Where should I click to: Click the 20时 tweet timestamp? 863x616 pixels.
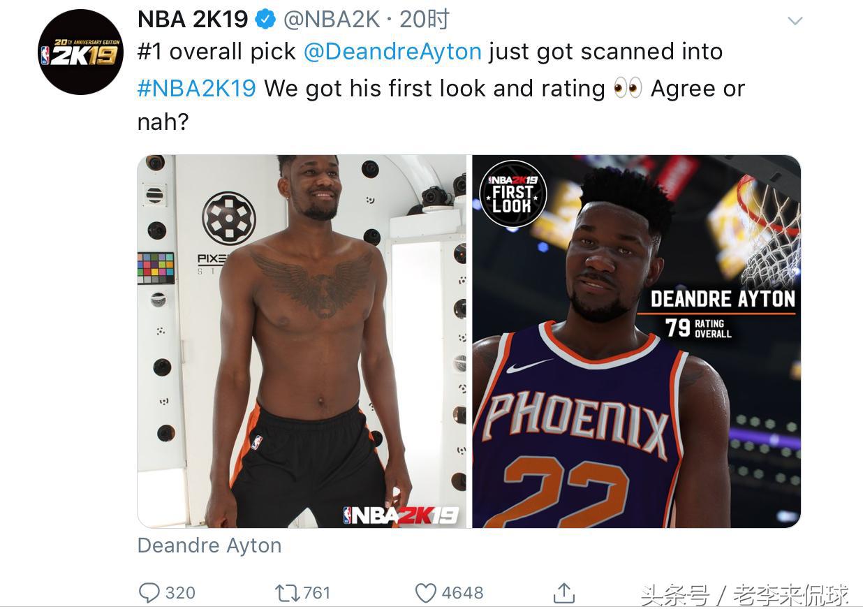click(x=424, y=20)
